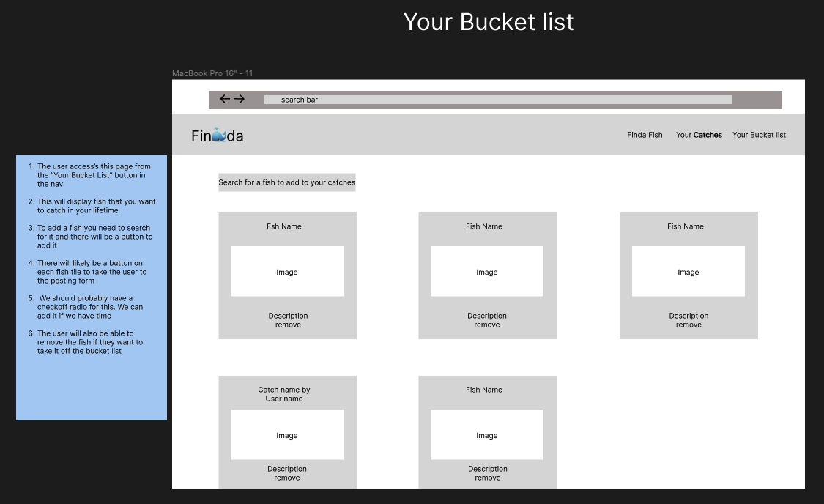Open image in top middle Fish Name card
This screenshot has width=824, height=504.
(486, 271)
